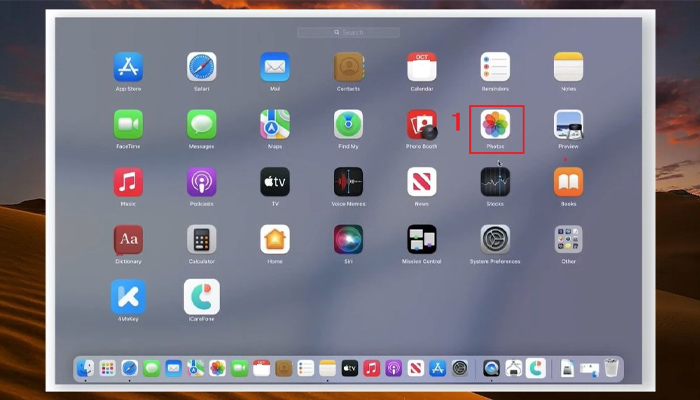Open Calendar from the Dock
This screenshot has height=400, width=700.
[262, 368]
